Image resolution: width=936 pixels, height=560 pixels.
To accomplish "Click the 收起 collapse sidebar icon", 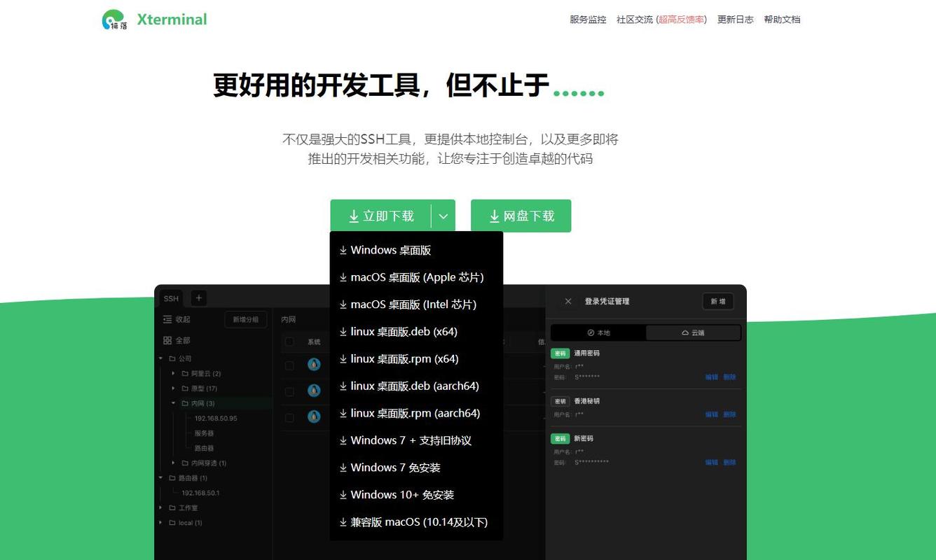I will coord(169,319).
